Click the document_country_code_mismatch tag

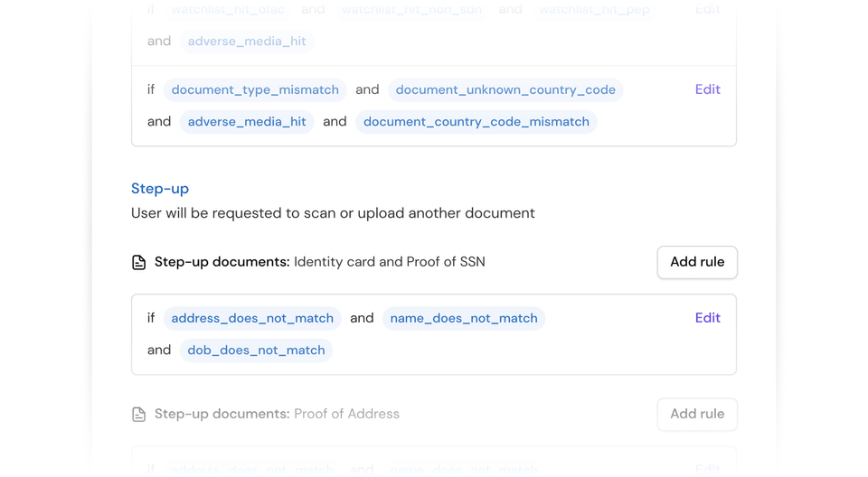point(476,122)
